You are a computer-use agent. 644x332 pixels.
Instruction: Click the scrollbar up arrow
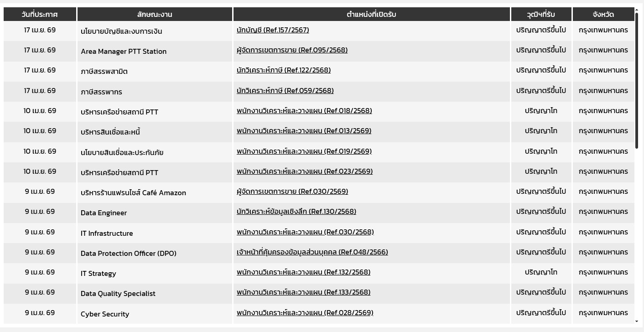coord(637,9)
